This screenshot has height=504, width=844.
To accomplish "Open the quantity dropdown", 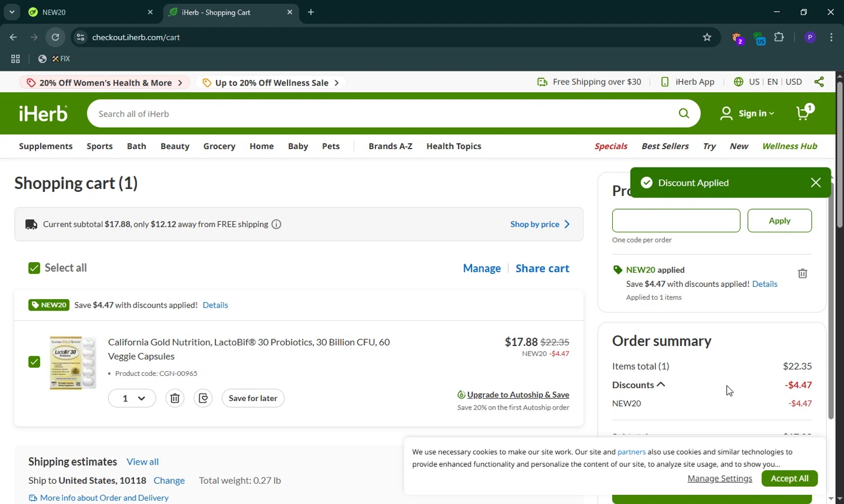I will click(x=132, y=398).
